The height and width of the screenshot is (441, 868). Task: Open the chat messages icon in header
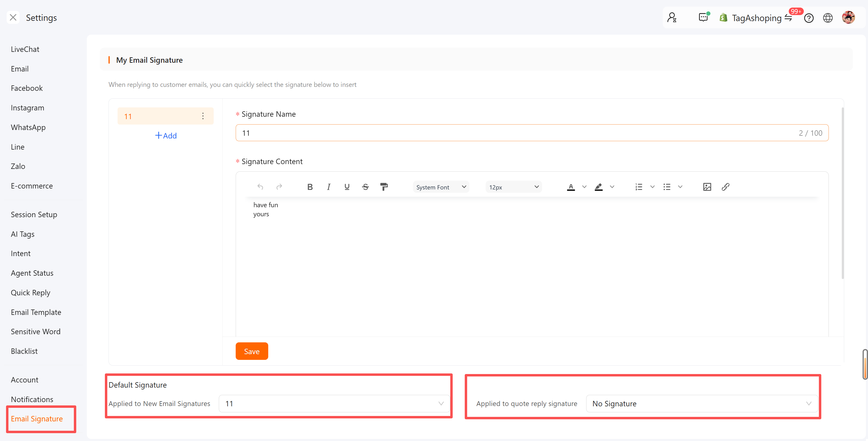point(703,17)
